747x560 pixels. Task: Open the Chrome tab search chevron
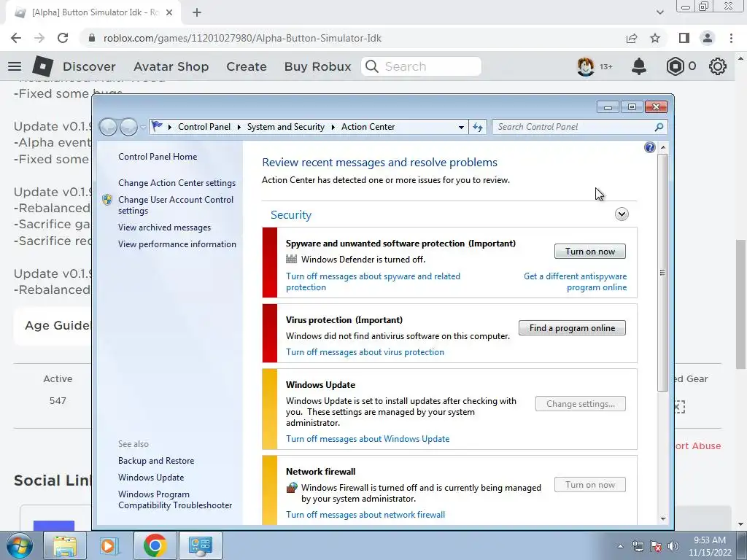coord(659,12)
